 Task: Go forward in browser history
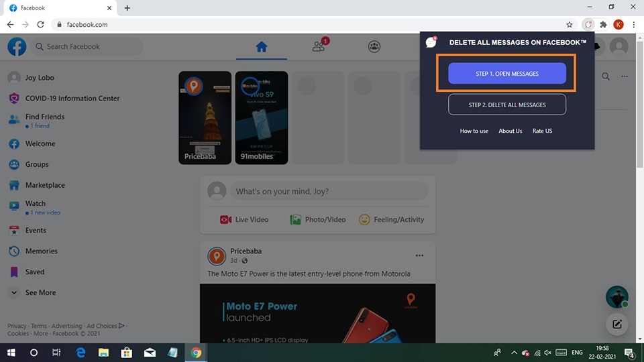[x=25, y=25]
